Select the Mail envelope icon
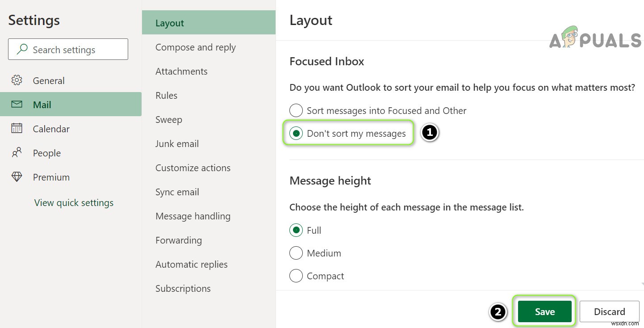Image resolution: width=644 pixels, height=328 pixels. [17, 104]
